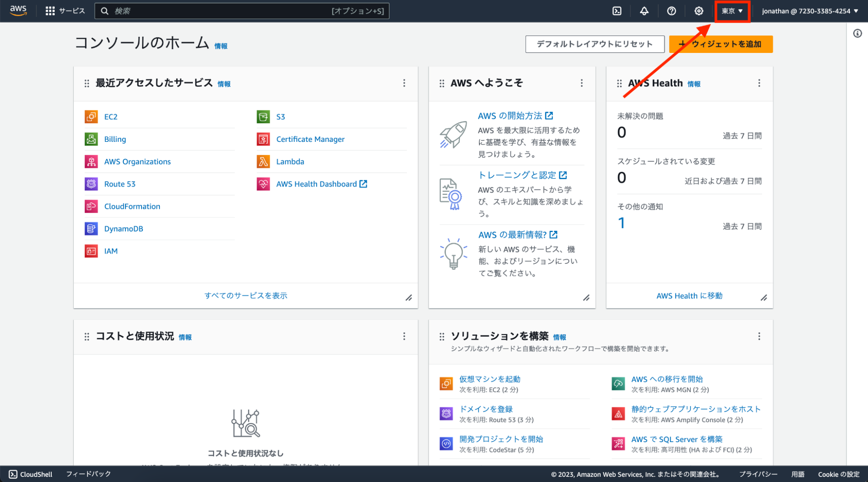This screenshot has width=868, height=482.
Task: Open the jonathan account dropdown menu
Action: pyautogui.click(x=810, y=11)
